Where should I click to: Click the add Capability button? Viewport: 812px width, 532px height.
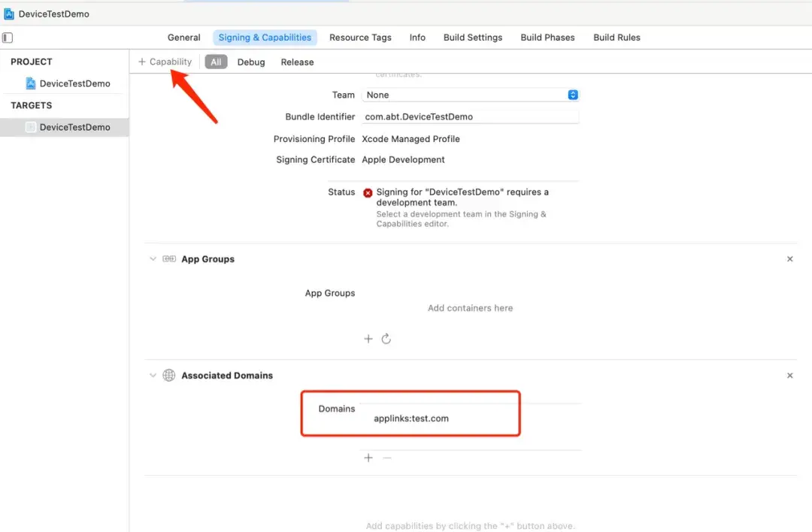165,62
